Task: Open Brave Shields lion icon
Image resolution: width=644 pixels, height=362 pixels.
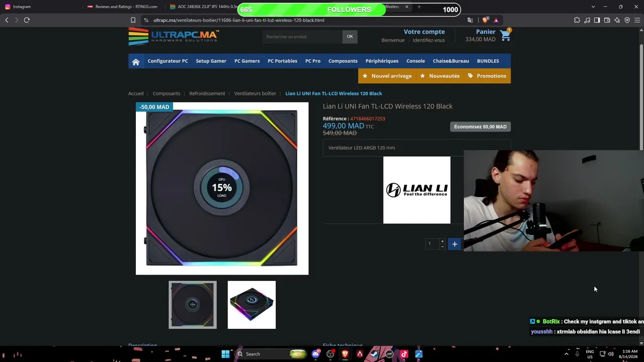Action: point(485,20)
